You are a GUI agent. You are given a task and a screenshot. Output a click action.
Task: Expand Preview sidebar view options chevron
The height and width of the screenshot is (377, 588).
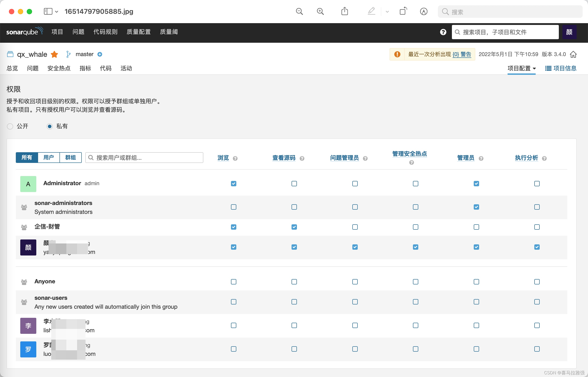(57, 12)
